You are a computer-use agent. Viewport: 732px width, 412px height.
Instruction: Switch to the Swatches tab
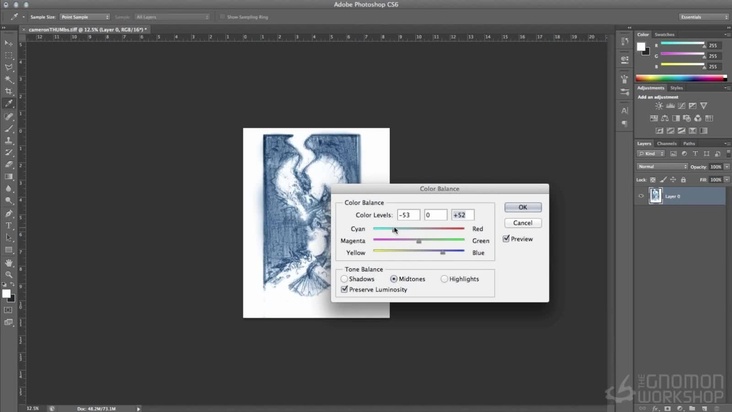coord(664,35)
